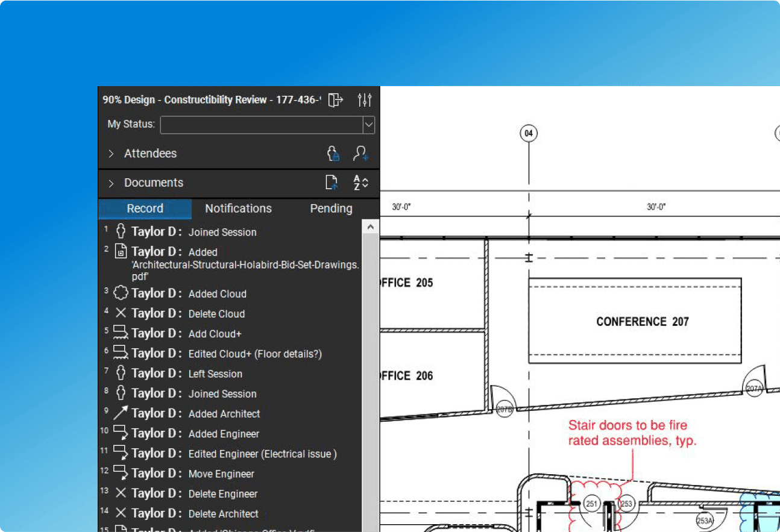780x532 pixels.
Task: Click the add document icon
Action: coord(332,183)
